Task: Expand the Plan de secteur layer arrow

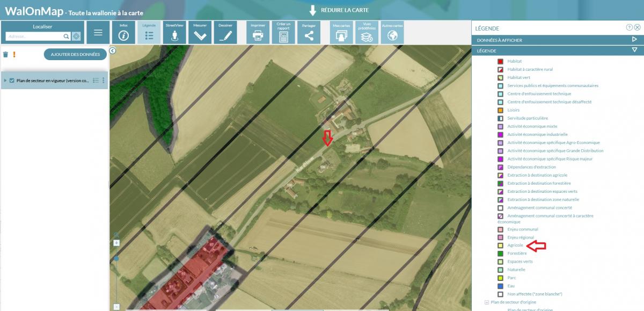Action: [5, 81]
